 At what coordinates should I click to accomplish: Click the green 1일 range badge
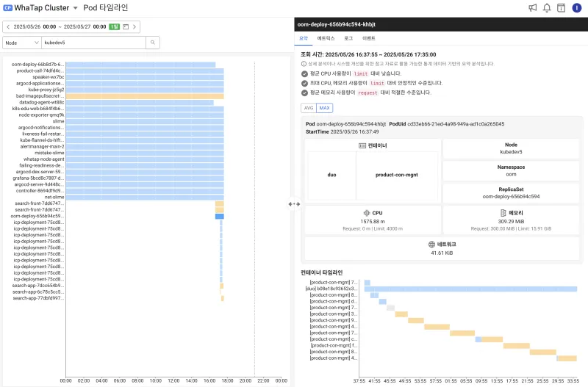pos(115,27)
